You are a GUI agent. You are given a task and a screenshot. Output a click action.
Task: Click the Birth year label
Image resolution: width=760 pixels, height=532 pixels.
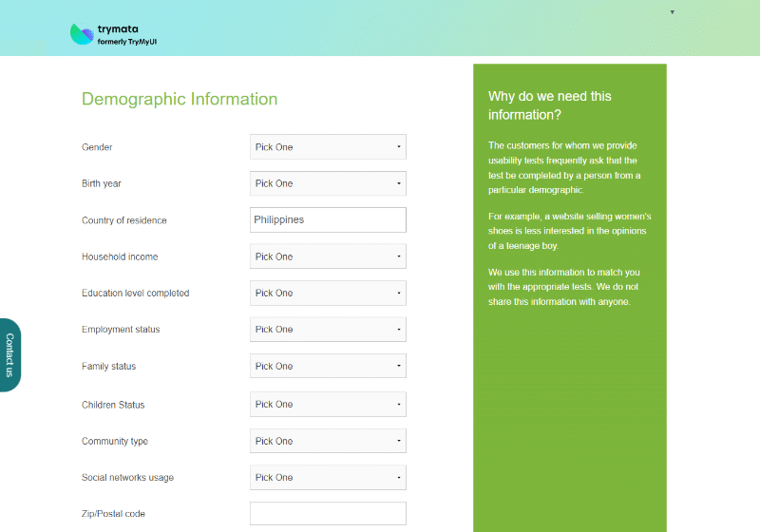(x=102, y=183)
